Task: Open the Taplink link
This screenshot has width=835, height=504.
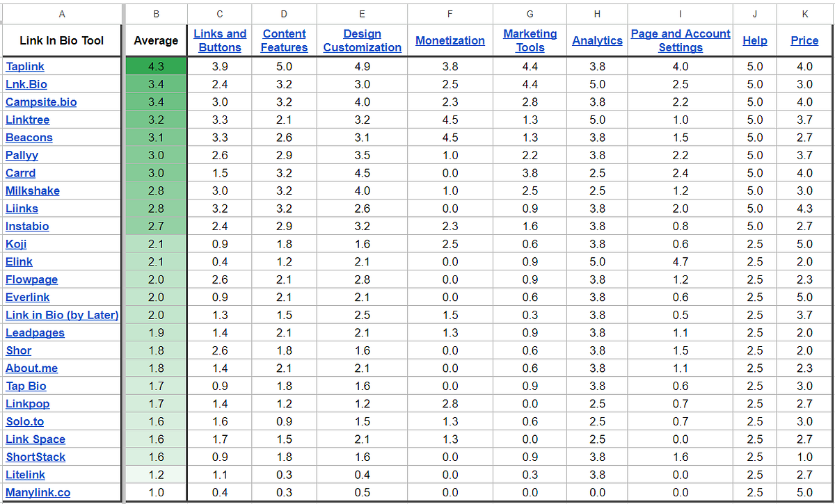Action: point(25,67)
